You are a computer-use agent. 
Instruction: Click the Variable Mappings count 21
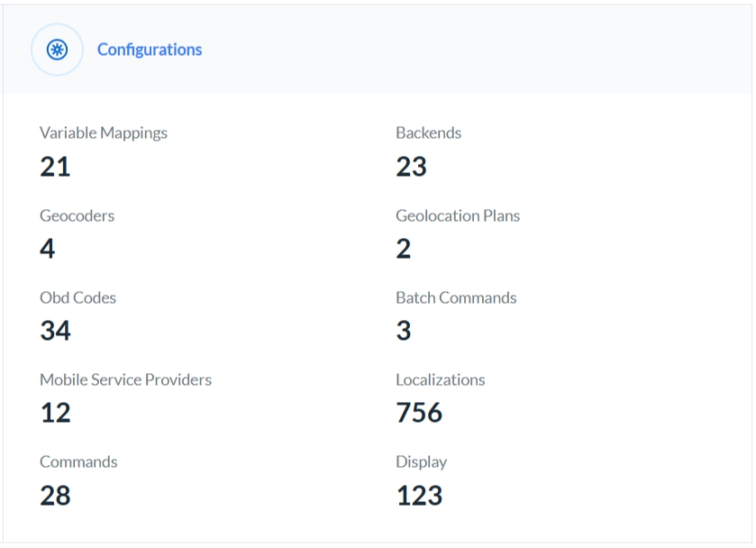55,167
